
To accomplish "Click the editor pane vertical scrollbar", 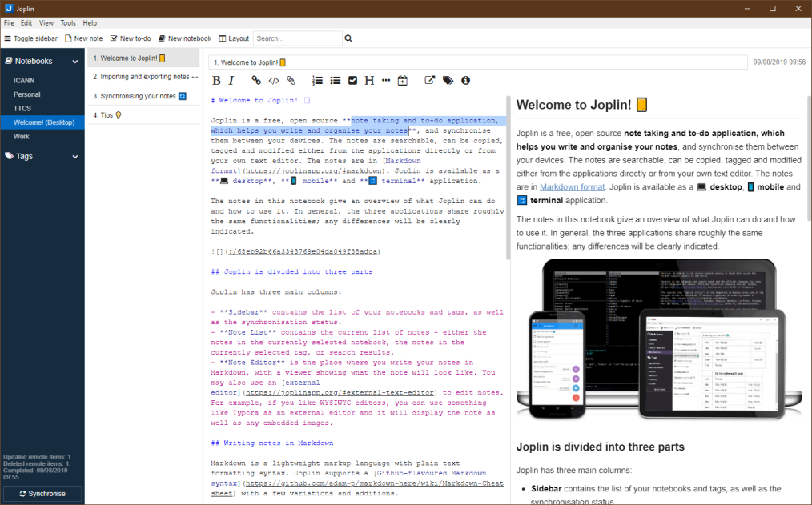I will point(508,176).
